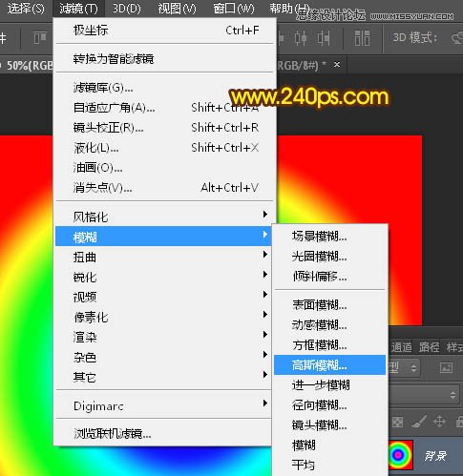The width and height of the screenshot is (463, 476).
Task: Choose plain 模糊 in the blur submenu
Action: 330,445
